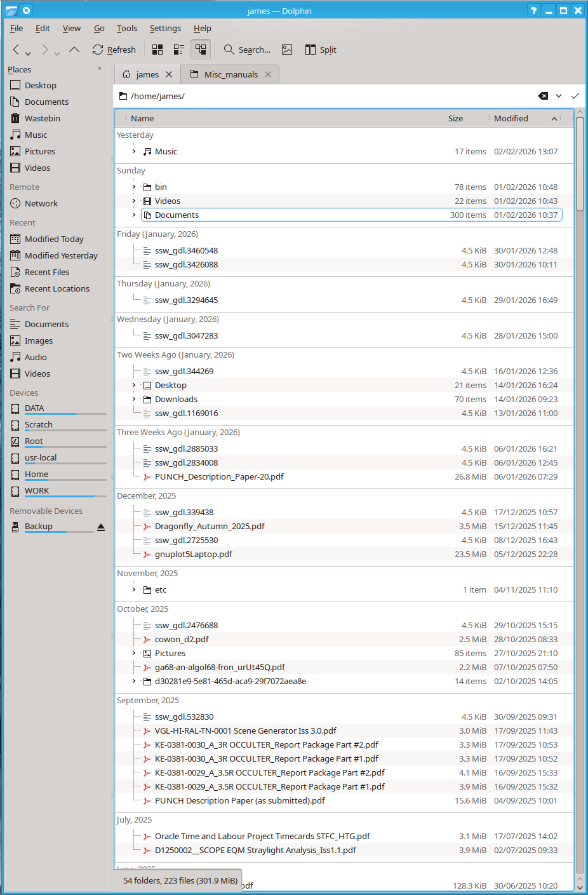The height and width of the screenshot is (895, 588).
Task: Expand the Downloads folder tree
Action: [x=134, y=400]
